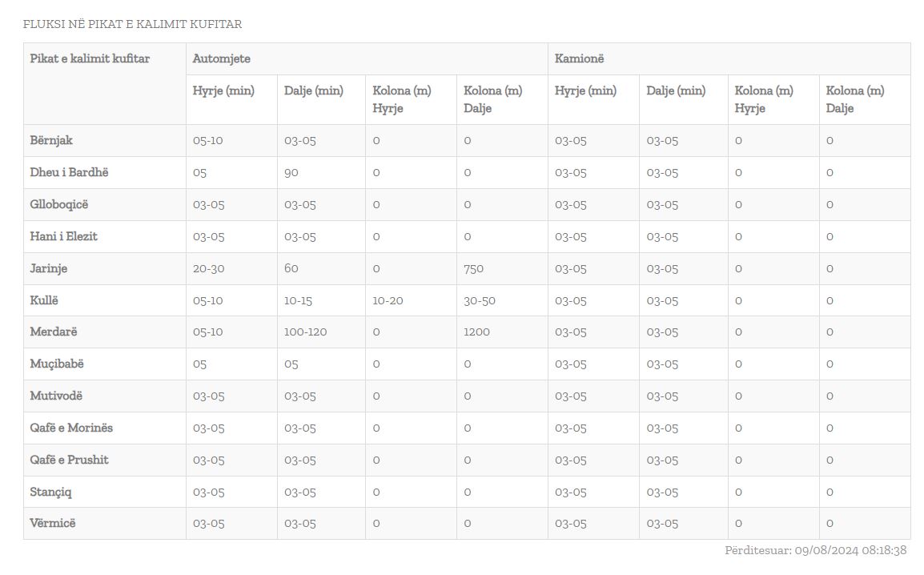Select Jarinje entry time 20-30

[209, 268]
